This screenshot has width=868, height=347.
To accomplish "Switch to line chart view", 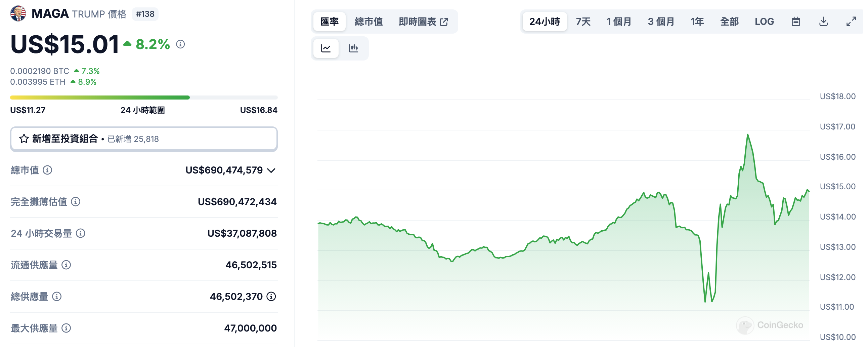I will (x=326, y=48).
